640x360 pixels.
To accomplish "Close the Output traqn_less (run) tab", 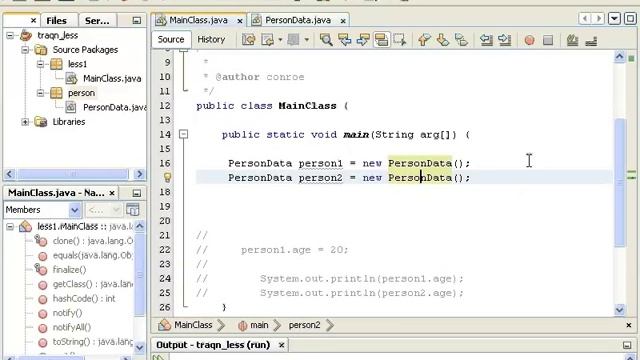I will (x=281, y=345).
